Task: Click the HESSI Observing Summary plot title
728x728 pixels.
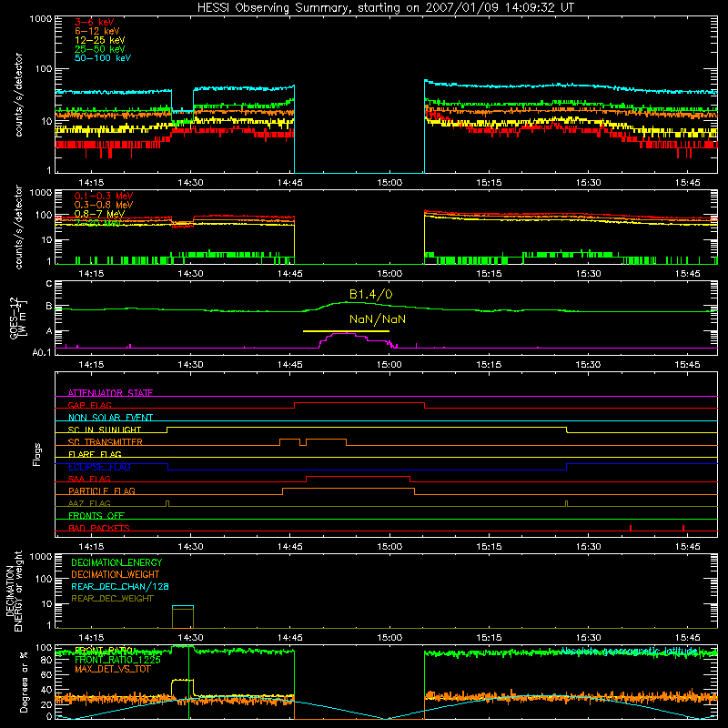Action: (x=386, y=7)
